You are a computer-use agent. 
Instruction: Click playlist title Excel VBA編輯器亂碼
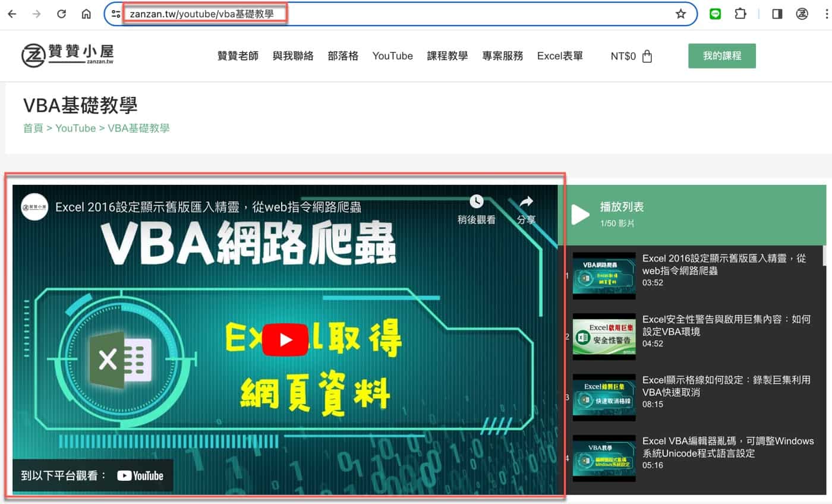(728, 447)
